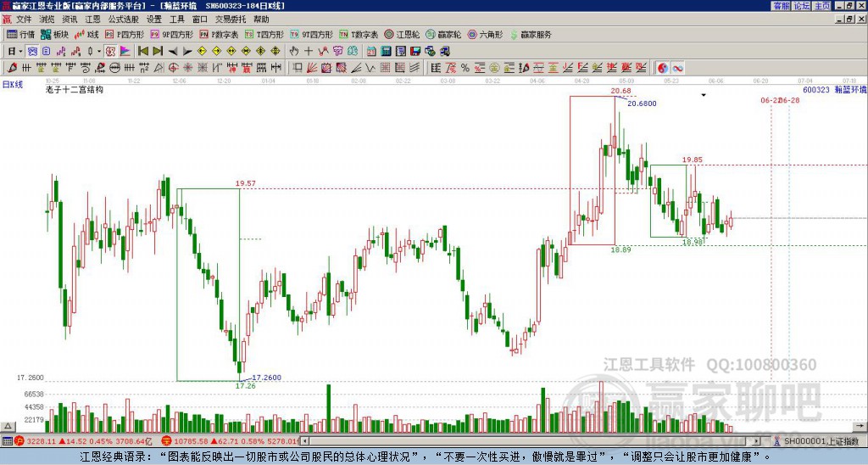Expand the candlestick style dropdown arrow
Image resolution: width=868 pixels, height=465 pixels.
click(x=99, y=52)
